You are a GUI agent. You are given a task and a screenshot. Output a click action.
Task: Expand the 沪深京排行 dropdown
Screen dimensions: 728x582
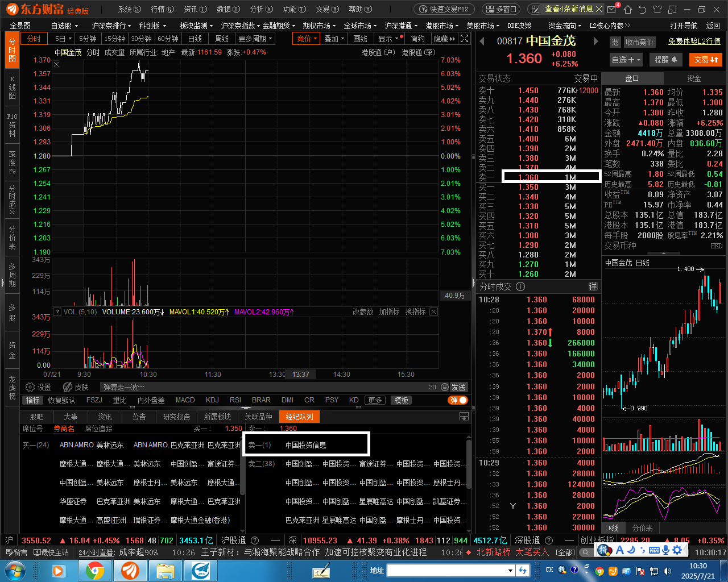[111, 26]
